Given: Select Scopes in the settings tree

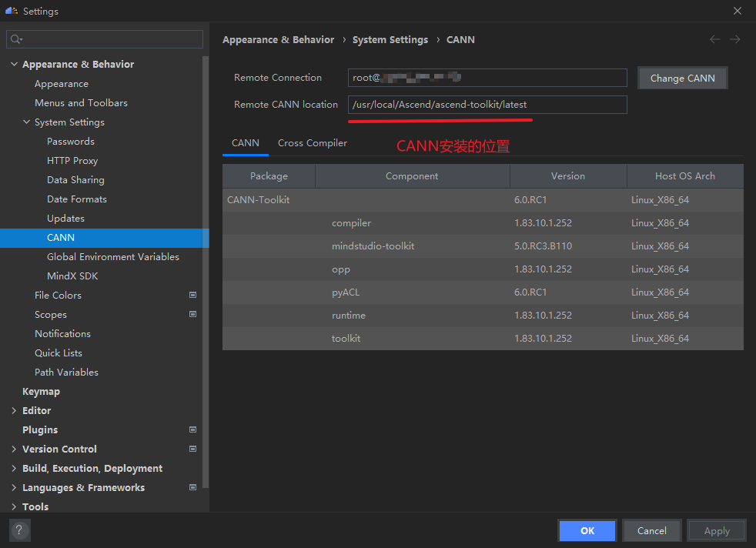Looking at the screenshot, I should (51, 315).
